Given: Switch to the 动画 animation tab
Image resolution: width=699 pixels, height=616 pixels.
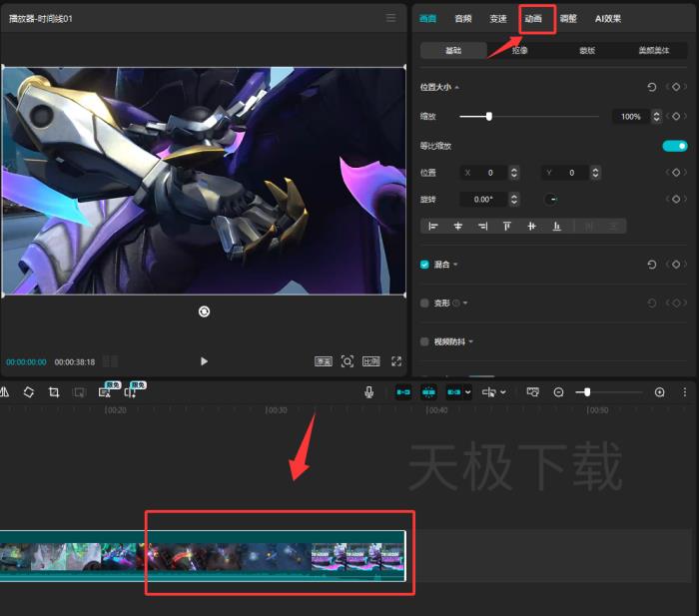Looking at the screenshot, I should (533, 18).
